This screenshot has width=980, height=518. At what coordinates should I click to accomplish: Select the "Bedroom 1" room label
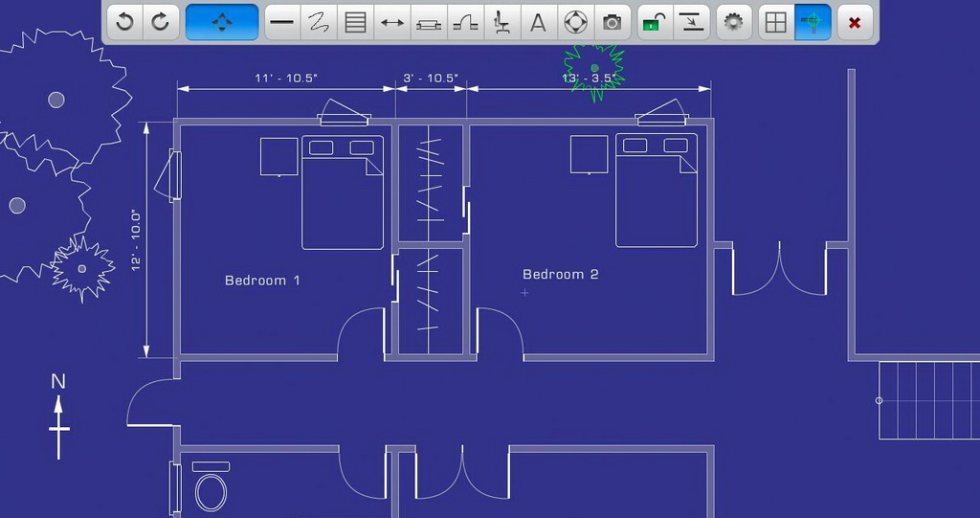pos(262,281)
